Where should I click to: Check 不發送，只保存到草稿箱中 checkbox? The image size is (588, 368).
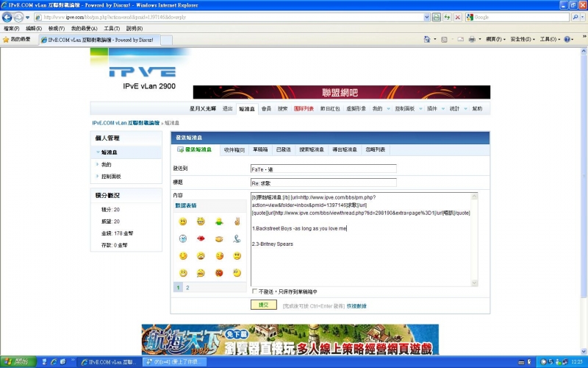[x=254, y=291]
